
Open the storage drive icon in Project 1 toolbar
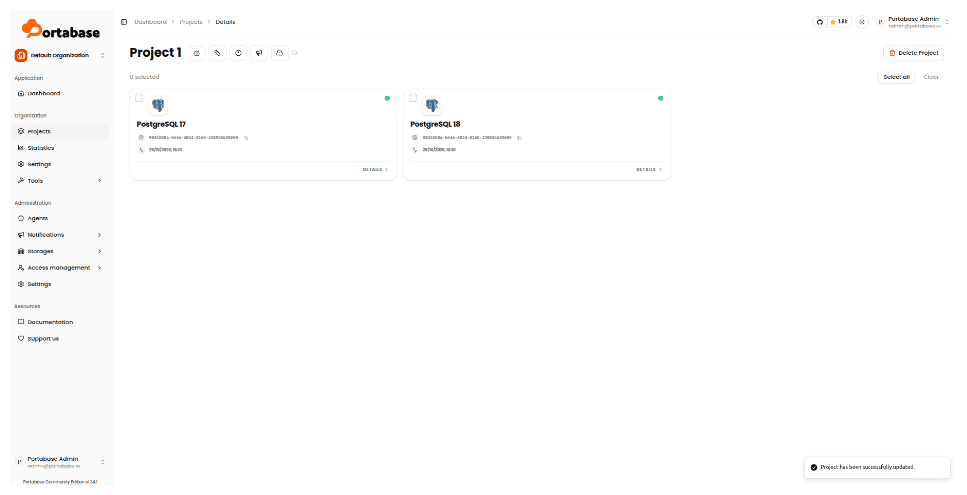279,53
